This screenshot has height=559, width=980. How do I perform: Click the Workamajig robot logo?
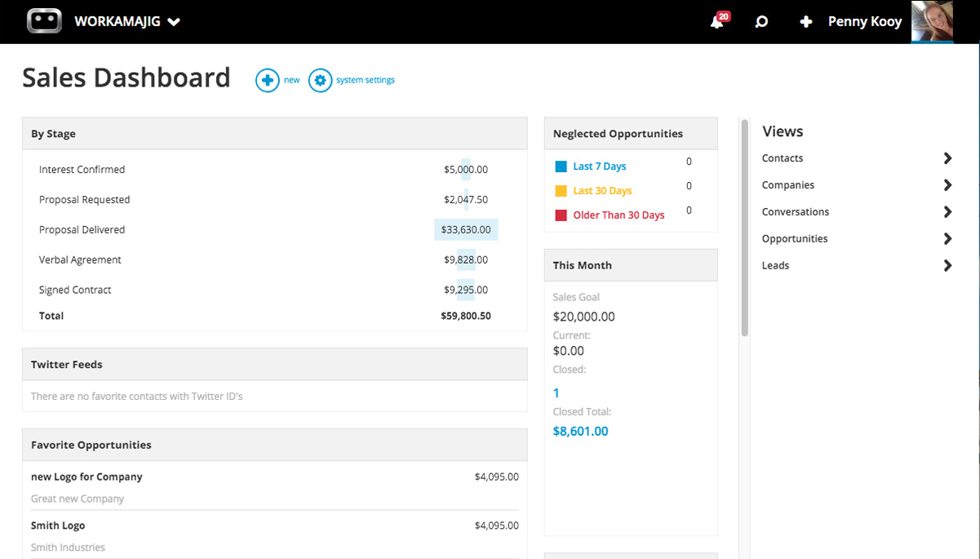coord(44,20)
